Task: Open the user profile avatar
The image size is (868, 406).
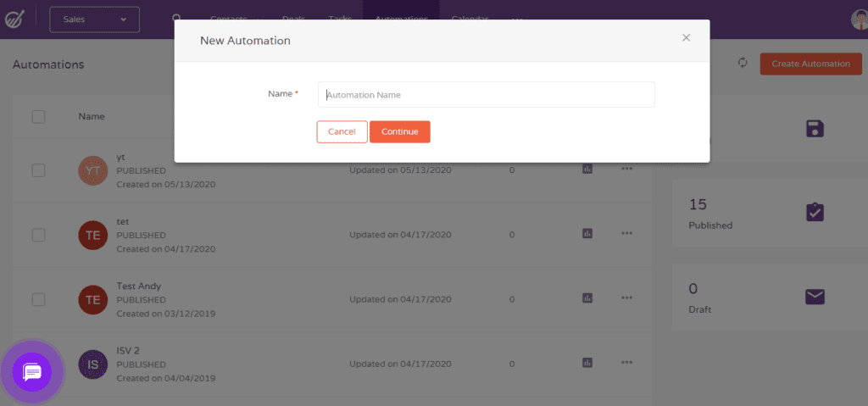Action: (860, 19)
